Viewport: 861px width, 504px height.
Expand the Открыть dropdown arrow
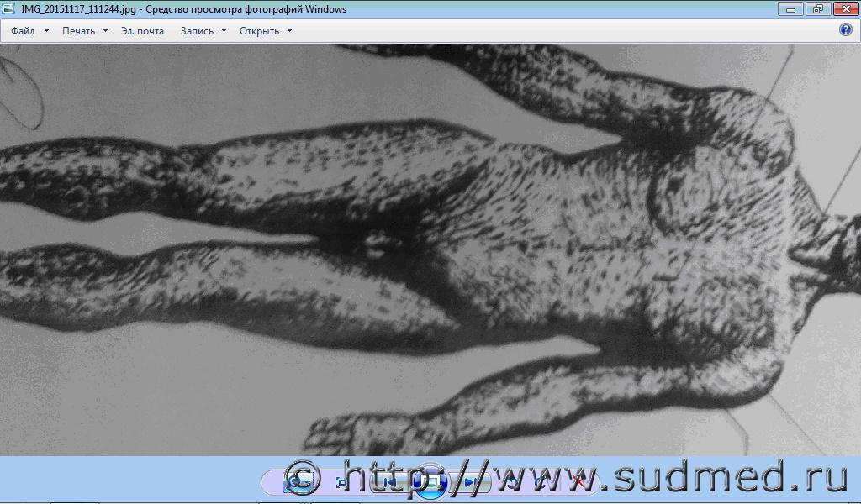point(289,31)
